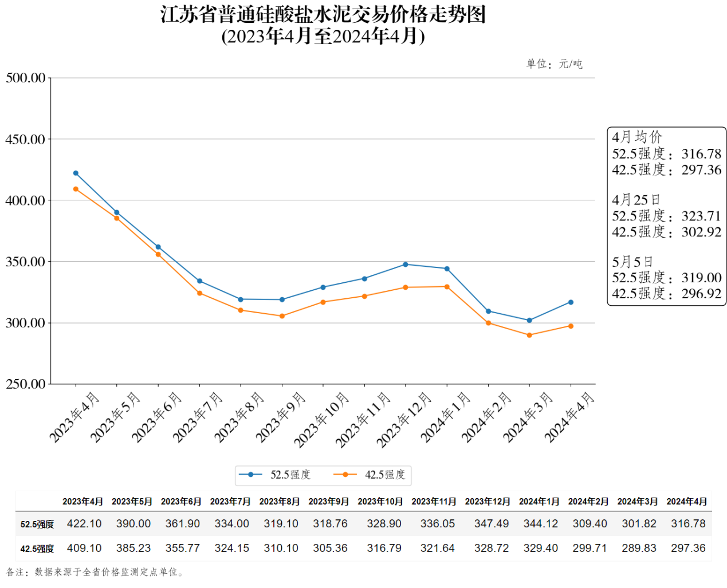The width and height of the screenshot is (727, 588).
Task: Click the 4月均价 heading in info box
Action: [636, 137]
